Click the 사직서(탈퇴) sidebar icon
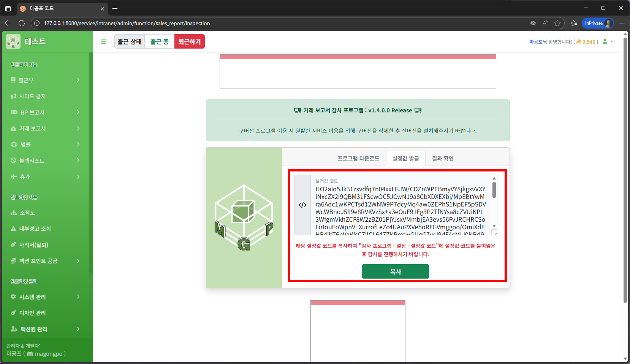This screenshot has width=630, height=364. (14, 245)
